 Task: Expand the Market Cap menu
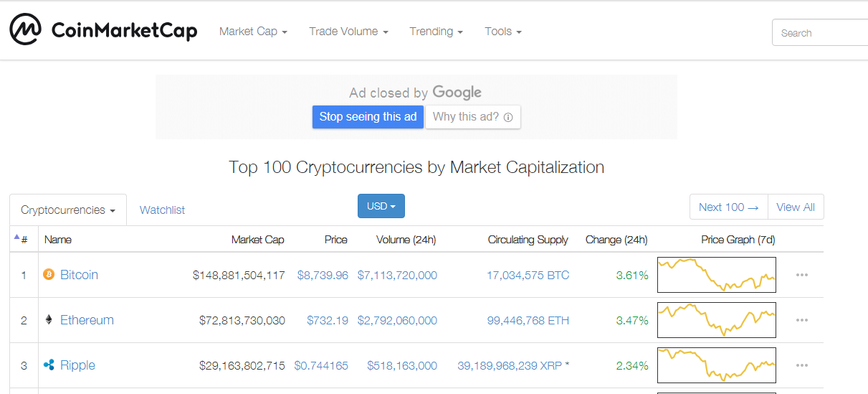coord(253,32)
